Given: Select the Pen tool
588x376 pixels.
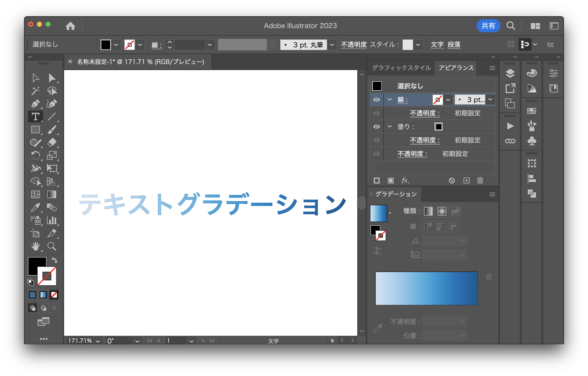Looking at the screenshot, I should (36, 104).
